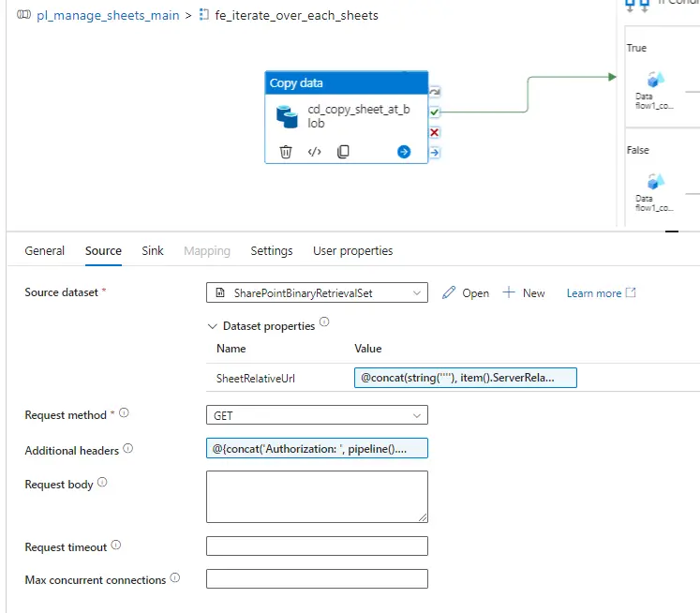This screenshot has height=613, width=700.
Task: Open the Settings tab
Action: [272, 250]
